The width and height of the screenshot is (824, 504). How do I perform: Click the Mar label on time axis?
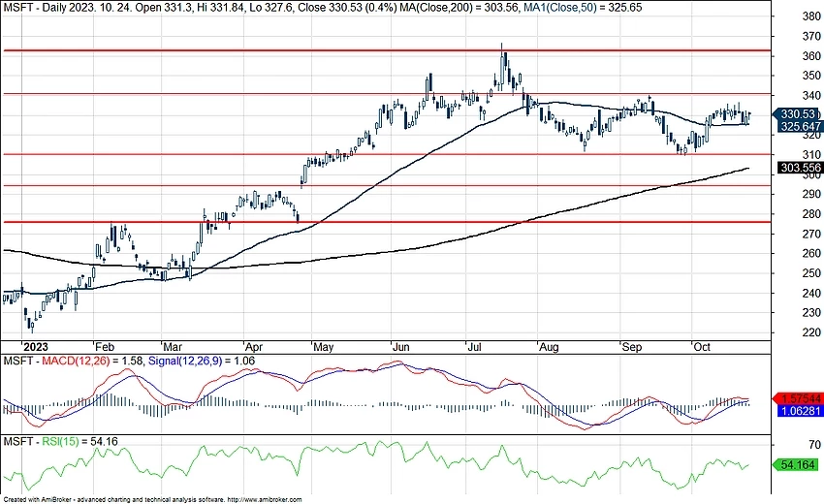(x=173, y=347)
